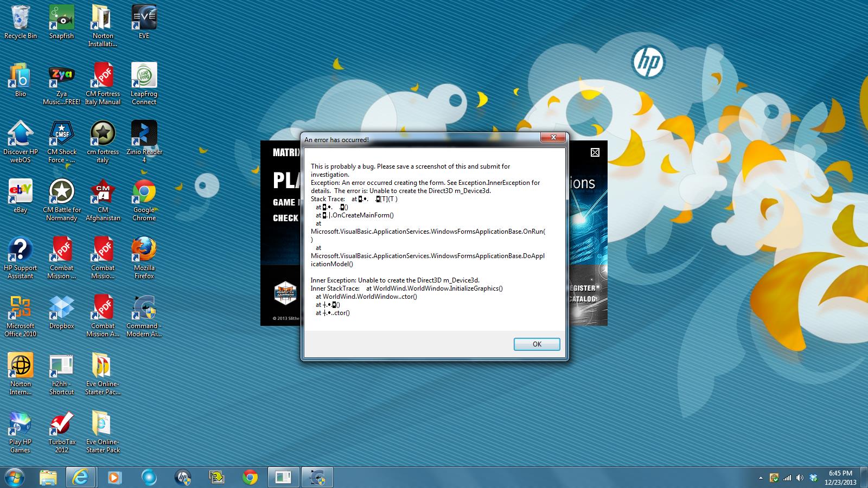This screenshot has width=868, height=488.
Task: Close the 'An error has occurred!' dialog
Action: tap(553, 138)
